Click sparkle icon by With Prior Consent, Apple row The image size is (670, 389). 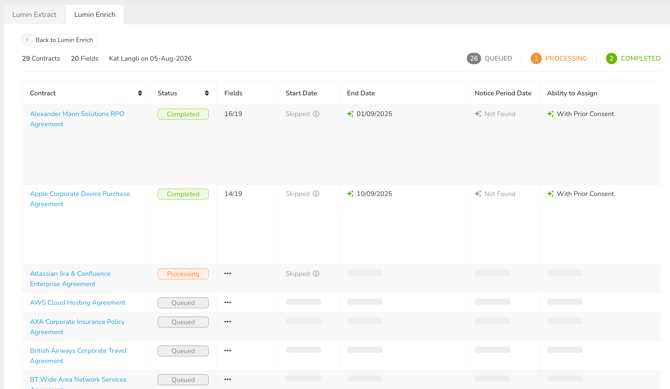pos(550,194)
